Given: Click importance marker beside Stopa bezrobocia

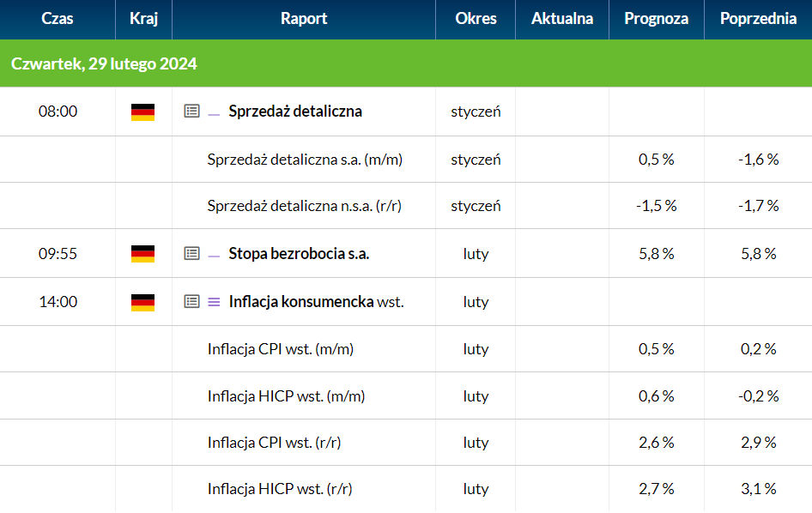Looking at the screenshot, I should pos(214,256).
